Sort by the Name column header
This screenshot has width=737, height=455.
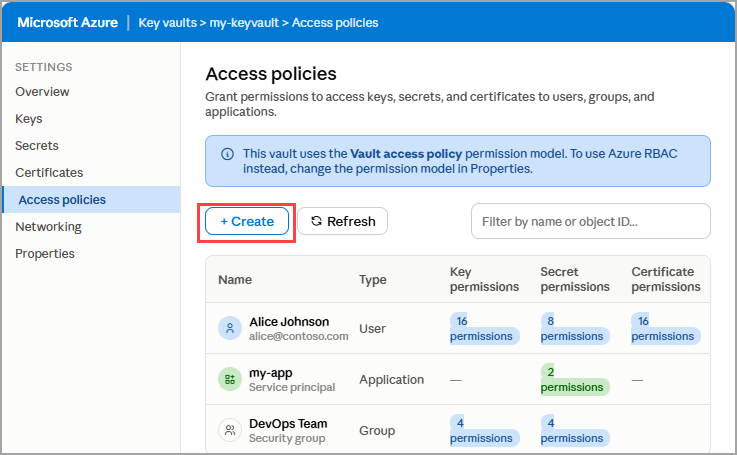235,280
